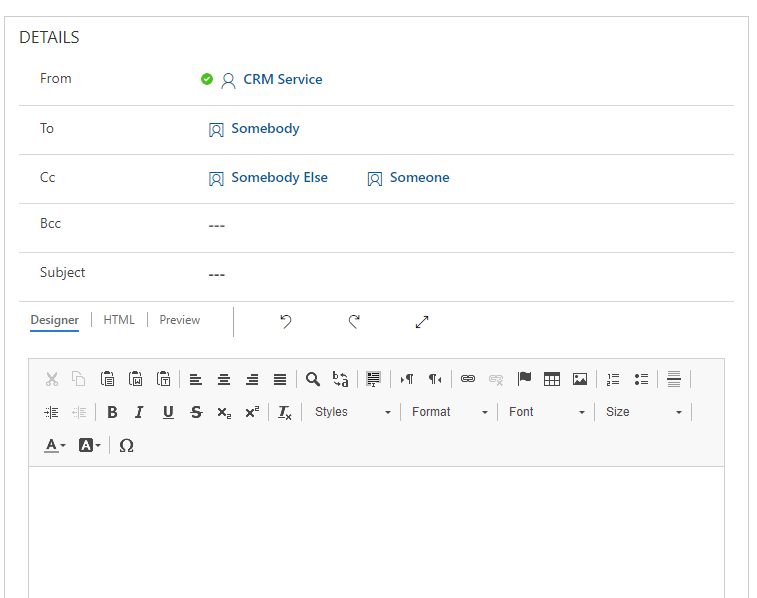Toggle bold formatting
The width and height of the screenshot is (757, 598).
click(112, 413)
